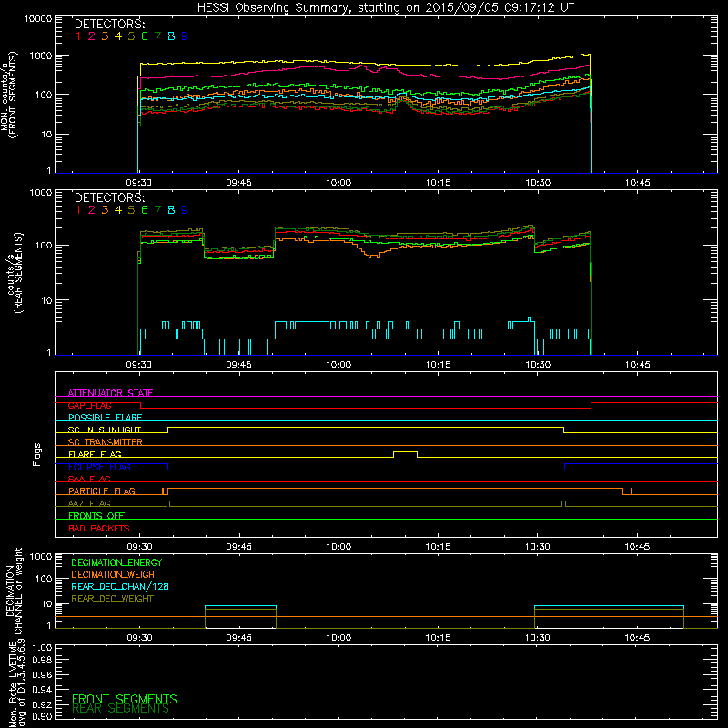Click the 10:30 tick under the decimation plot

538,638
